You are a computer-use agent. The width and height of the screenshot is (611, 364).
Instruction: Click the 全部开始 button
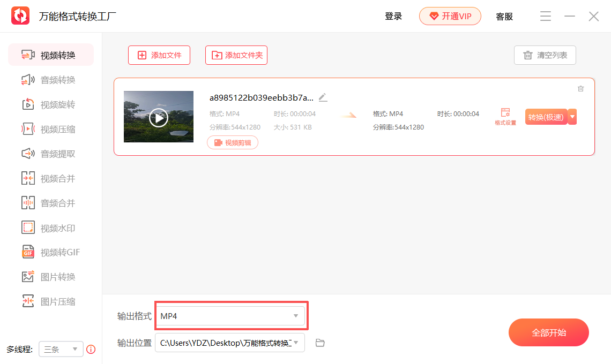coord(548,332)
